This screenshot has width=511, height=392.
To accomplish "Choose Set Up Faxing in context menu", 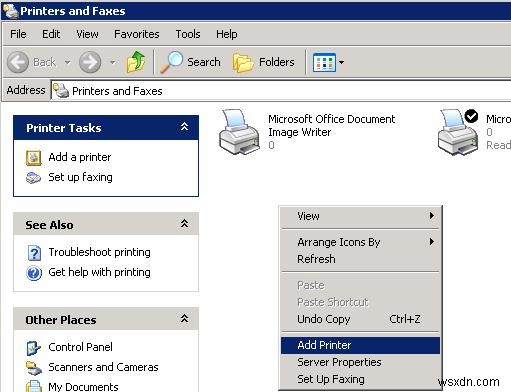I will [360, 379].
